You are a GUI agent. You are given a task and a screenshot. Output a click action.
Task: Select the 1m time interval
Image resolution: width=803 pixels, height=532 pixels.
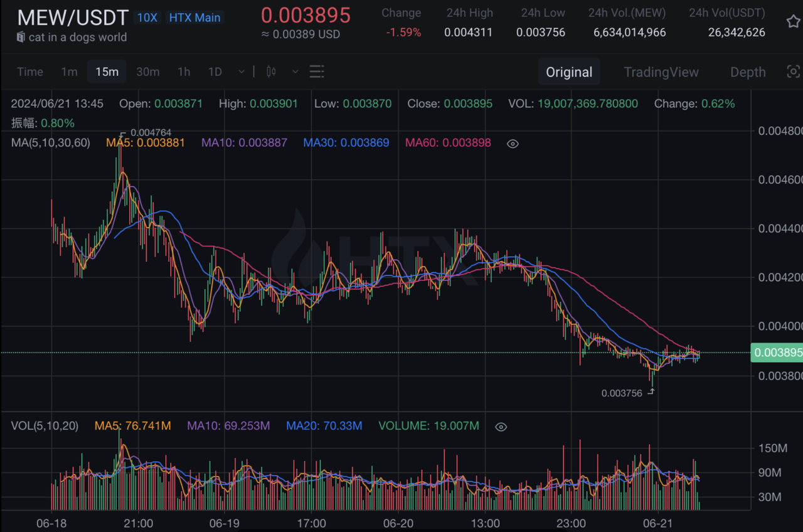[x=69, y=72]
